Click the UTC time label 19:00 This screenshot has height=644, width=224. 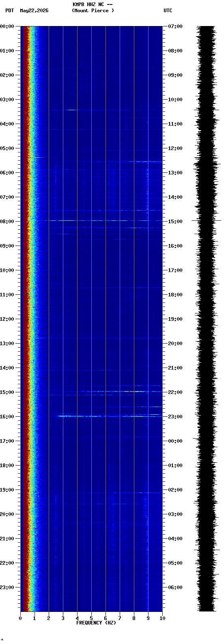(175, 319)
